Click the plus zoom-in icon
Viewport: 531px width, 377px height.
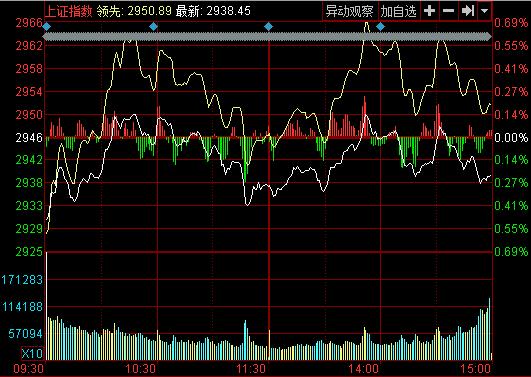(429, 11)
